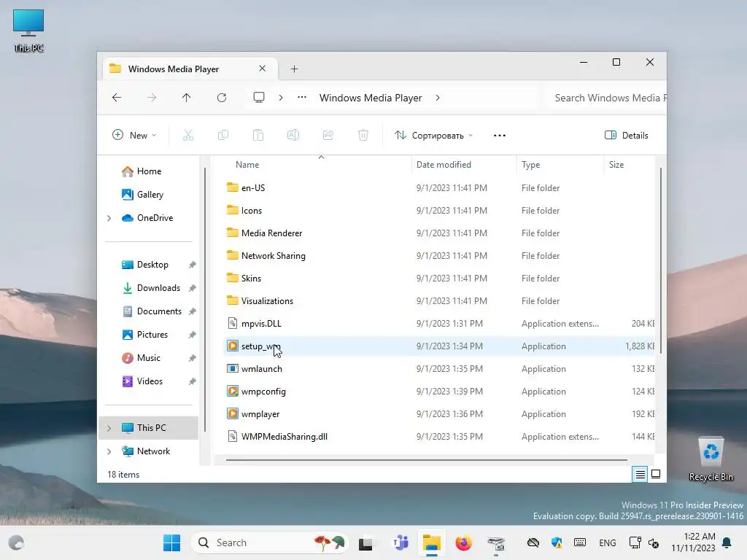Open Firefox from the taskbar
The height and width of the screenshot is (560, 747).
click(x=463, y=542)
